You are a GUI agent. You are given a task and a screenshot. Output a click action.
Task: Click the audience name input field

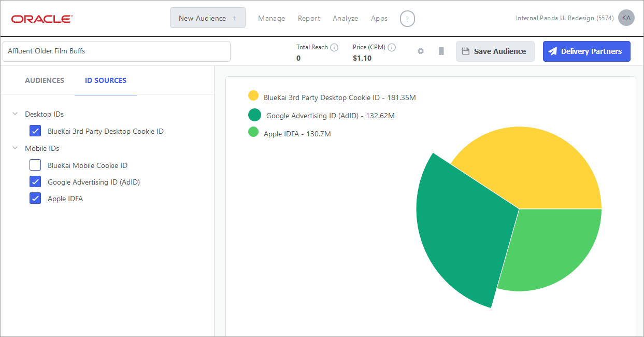pyautogui.click(x=117, y=51)
